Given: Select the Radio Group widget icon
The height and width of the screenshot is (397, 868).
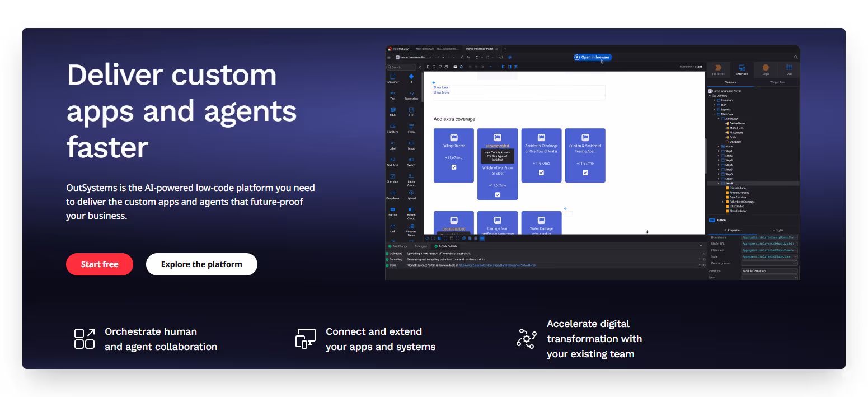Looking at the screenshot, I should pos(411,176).
